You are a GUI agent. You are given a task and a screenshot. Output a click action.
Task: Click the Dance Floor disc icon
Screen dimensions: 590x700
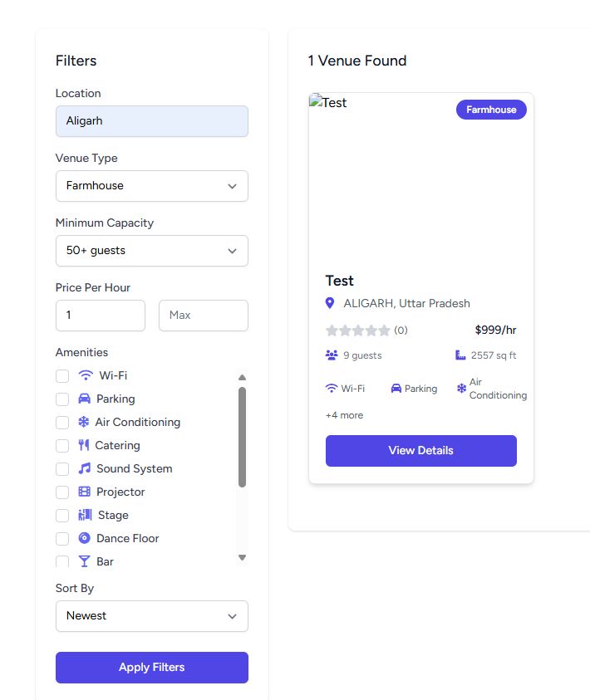pyautogui.click(x=85, y=538)
